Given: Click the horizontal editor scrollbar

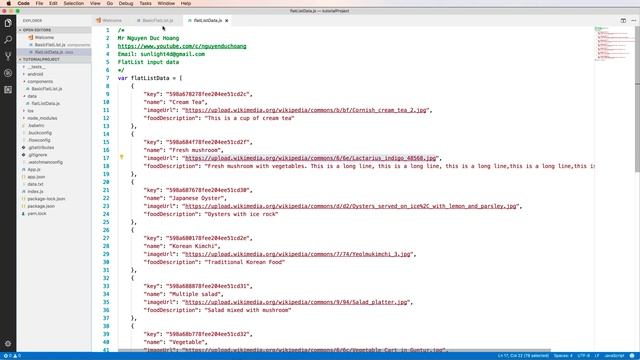Looking at the screenshot, I should pyautogui.click(x=334, y=350).
